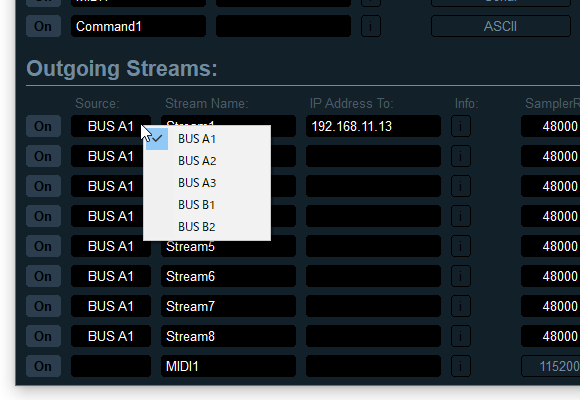
Task: Toggle On for outgoing Stream1
Action: tap(43, 126)
